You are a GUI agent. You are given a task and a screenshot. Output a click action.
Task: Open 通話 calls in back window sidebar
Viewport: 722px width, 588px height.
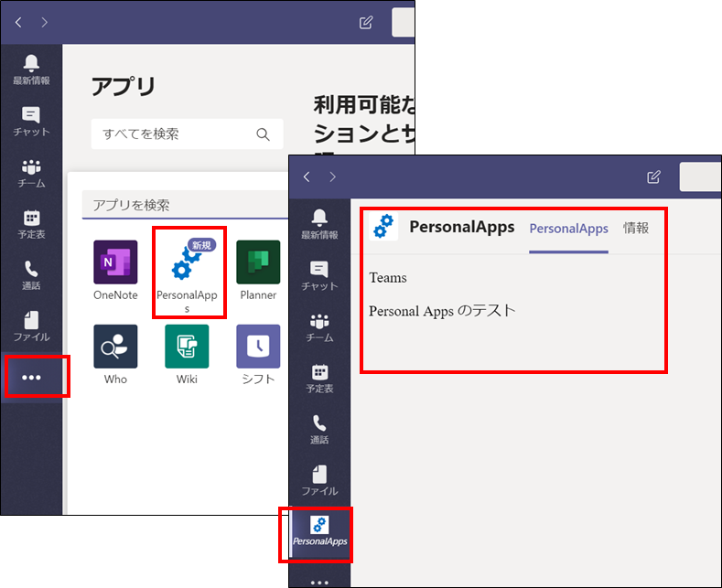pos(31,275)
